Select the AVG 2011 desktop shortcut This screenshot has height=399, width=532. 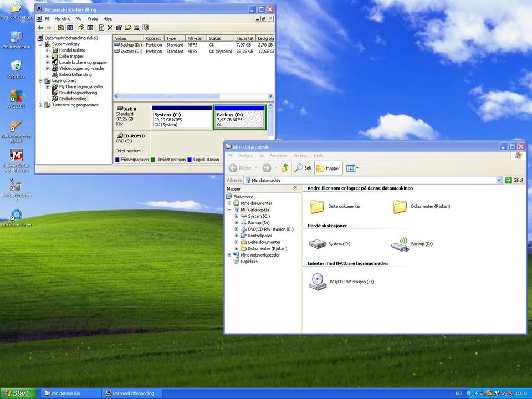[16, 96]
